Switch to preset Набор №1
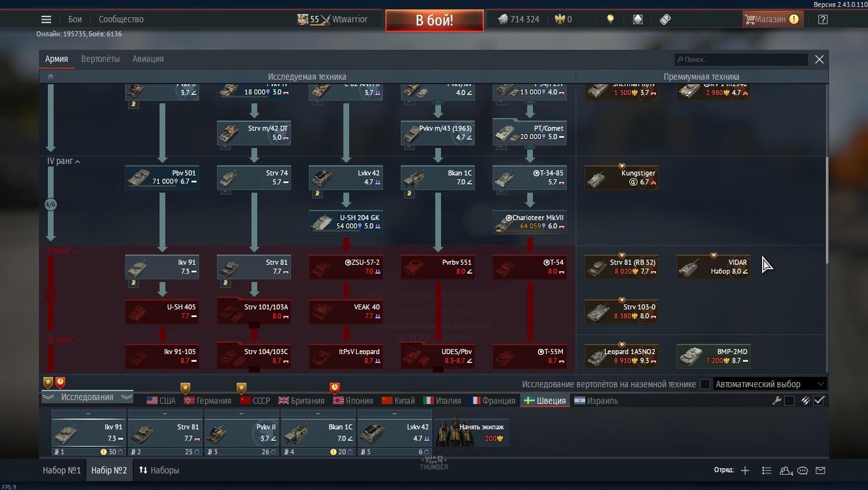The height and width of the screenshot is (490, 868). 62,470
